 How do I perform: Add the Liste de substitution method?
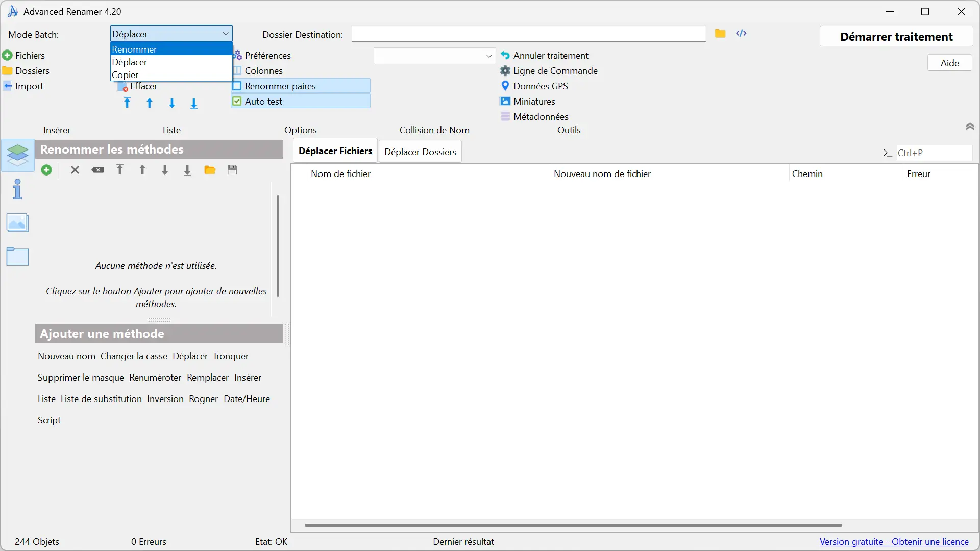101,398
